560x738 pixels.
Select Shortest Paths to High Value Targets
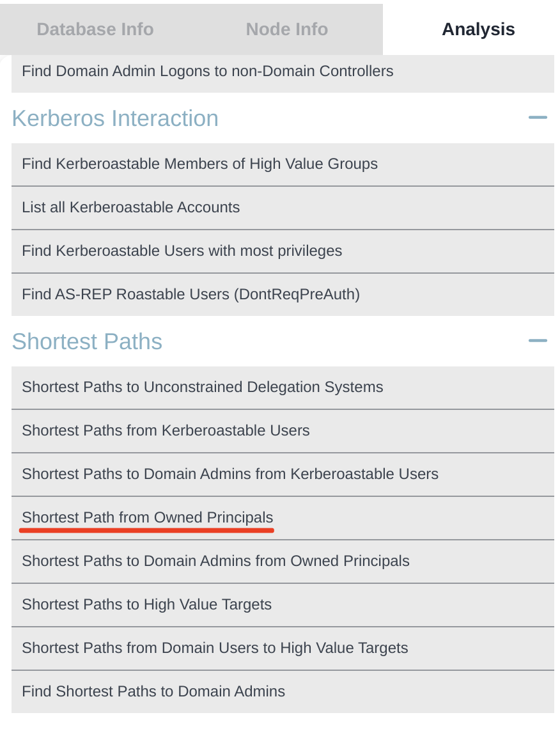pyautogui.click(x=146, y=605)
